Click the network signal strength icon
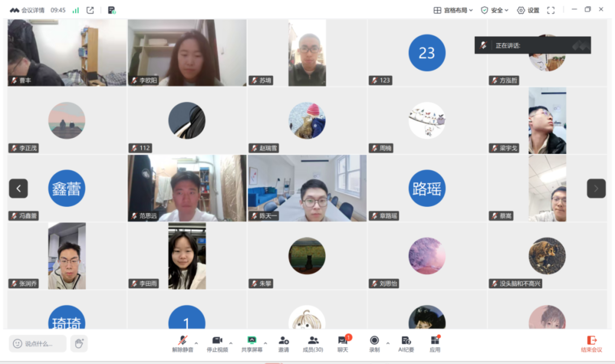 75,10
